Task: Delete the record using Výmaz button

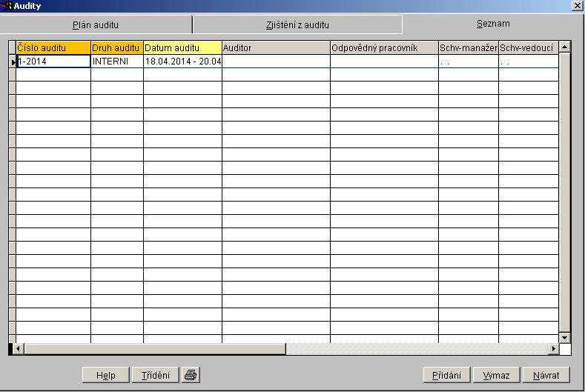Action: (x=496, y=375)
